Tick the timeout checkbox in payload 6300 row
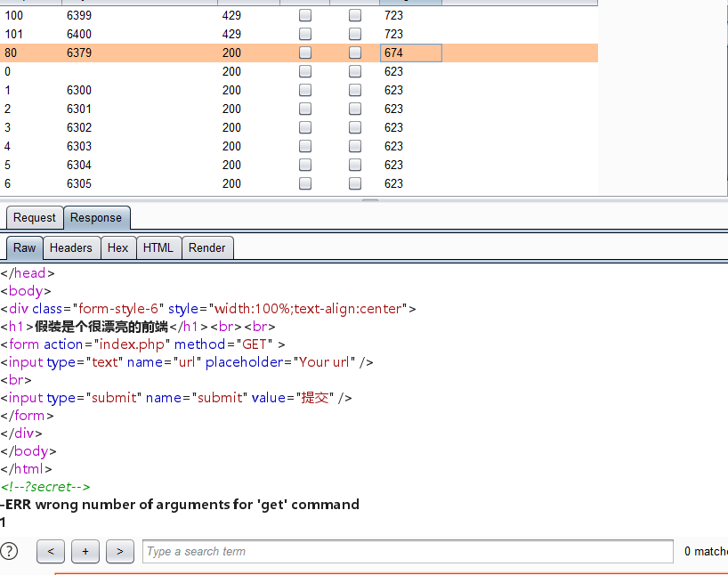The width and height of the screenshot is (728, 575). point(355,90)
